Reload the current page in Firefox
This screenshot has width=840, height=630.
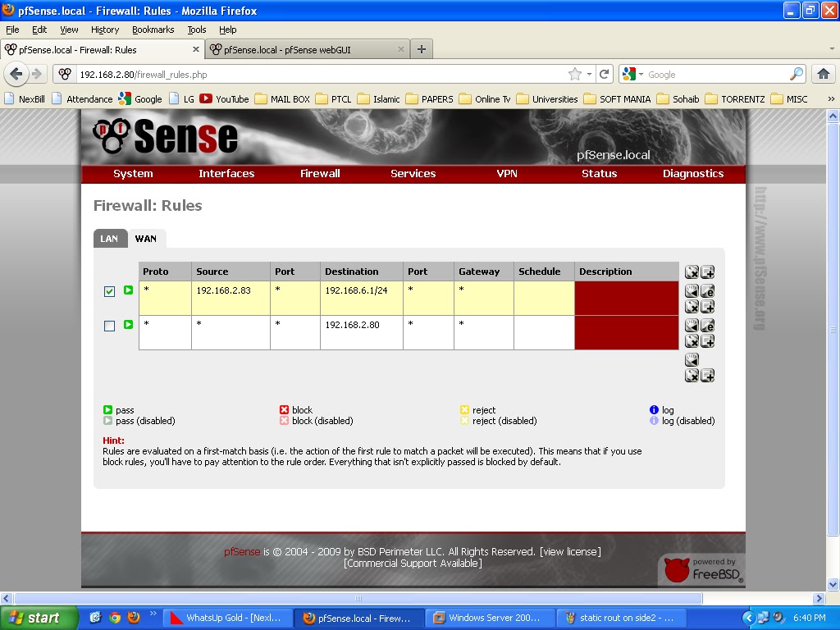click(605, 74)
